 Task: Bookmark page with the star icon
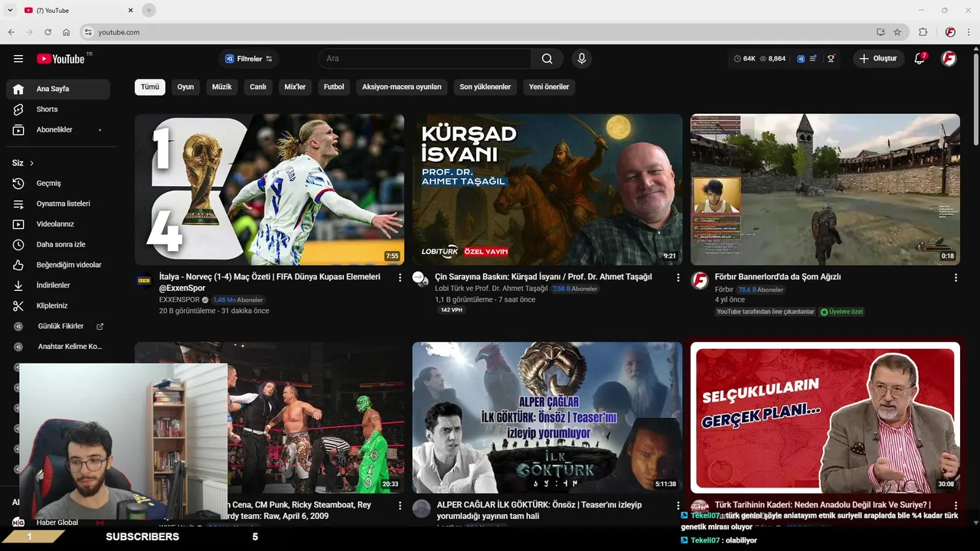click(897, 32)
